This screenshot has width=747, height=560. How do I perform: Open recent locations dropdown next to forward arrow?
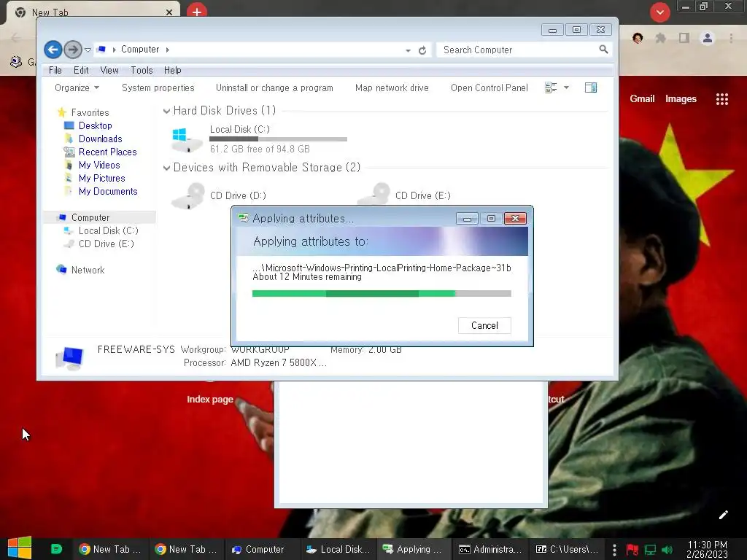coord(88,50)
